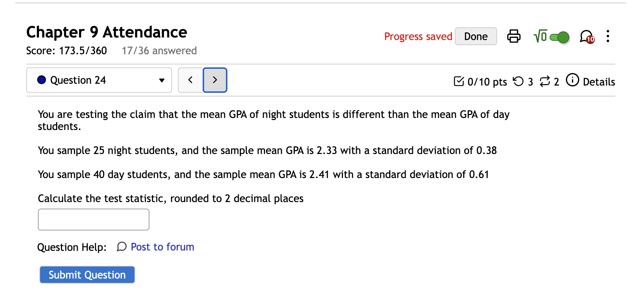Click the dropdown arrow beside Question 24
Viewport: 644px width, 300px height.
click(162, 80)
